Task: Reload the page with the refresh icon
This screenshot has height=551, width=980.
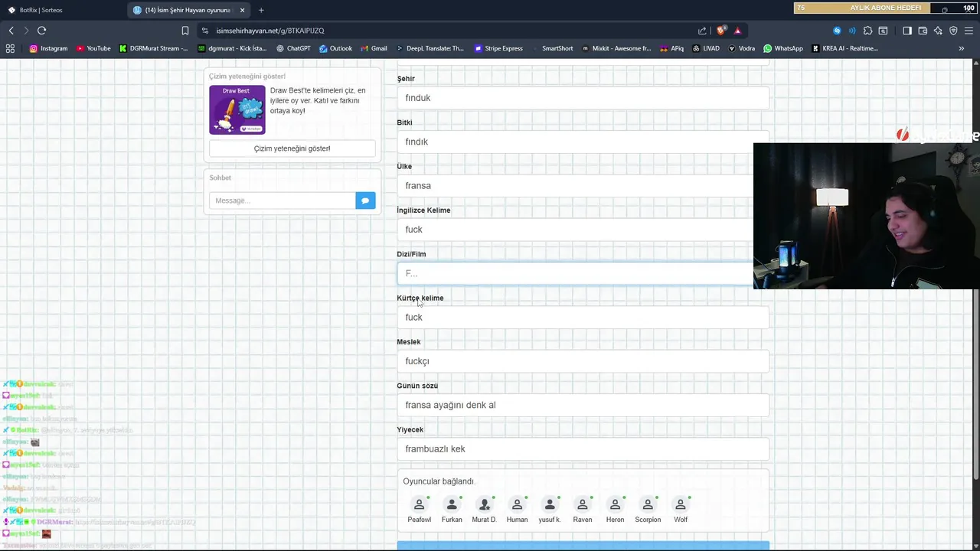Action: [x=41, y=31]
